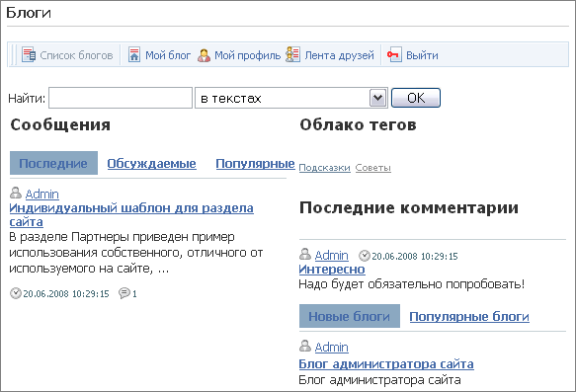Click user icon beside Admin in Сообщения
Screen dimensions: 576x392
point(16,193)
